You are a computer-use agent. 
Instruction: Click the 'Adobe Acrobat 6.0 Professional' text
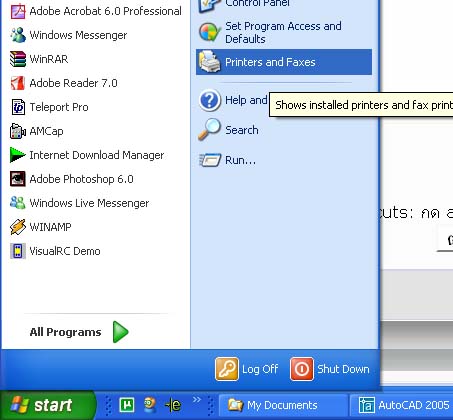pos(106,11)
